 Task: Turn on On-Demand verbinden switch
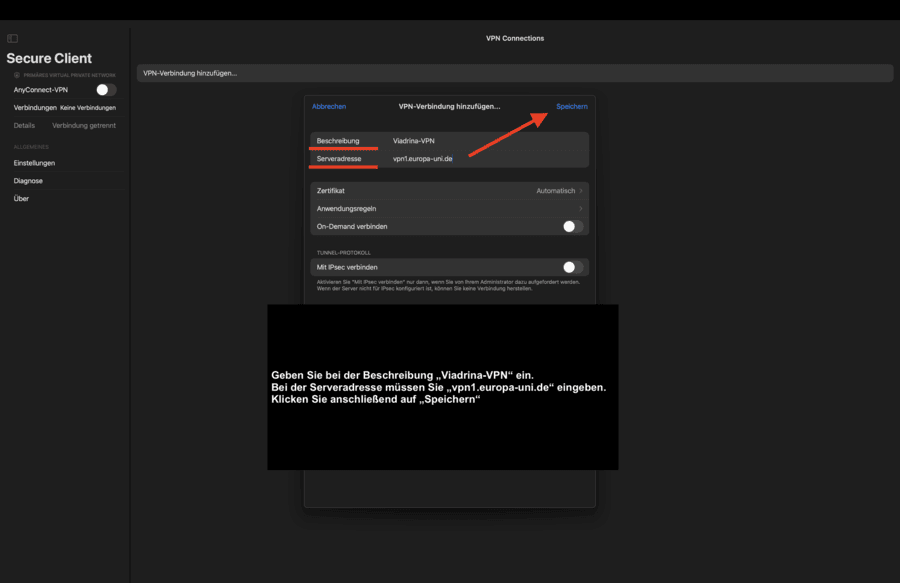(573, 227)
